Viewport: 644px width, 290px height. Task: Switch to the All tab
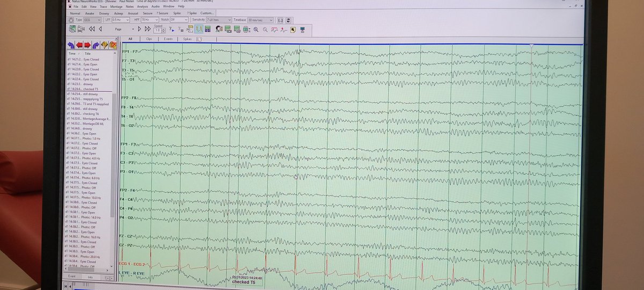(129, 39)
